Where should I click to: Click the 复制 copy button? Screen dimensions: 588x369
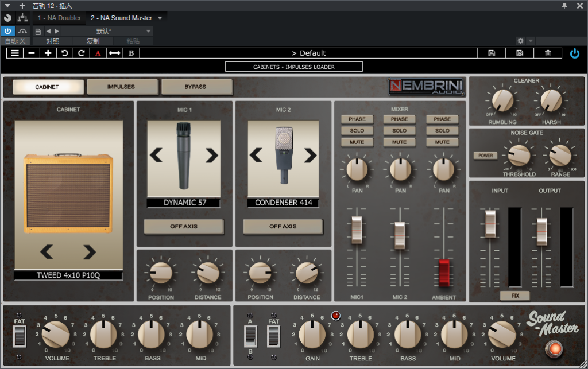93,41
